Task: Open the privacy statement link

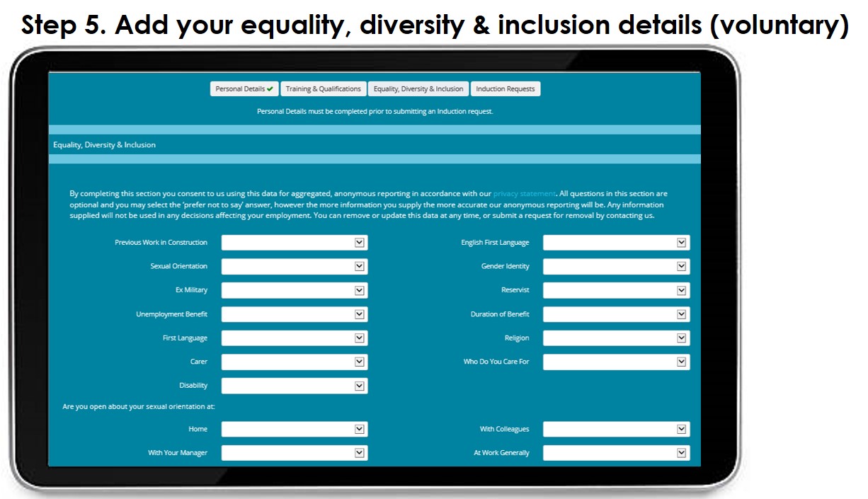Action: click(x=524, y=194)
